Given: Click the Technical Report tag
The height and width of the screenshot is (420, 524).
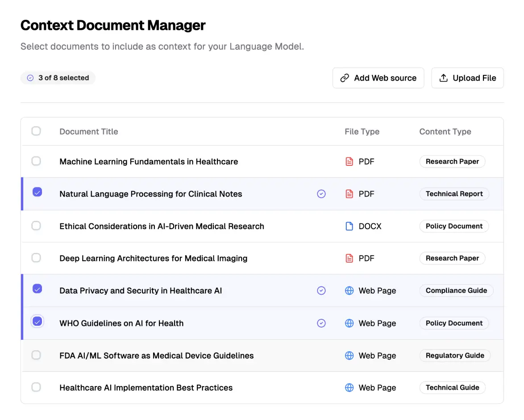Looking at the screenshot, I should click(454, 194).
